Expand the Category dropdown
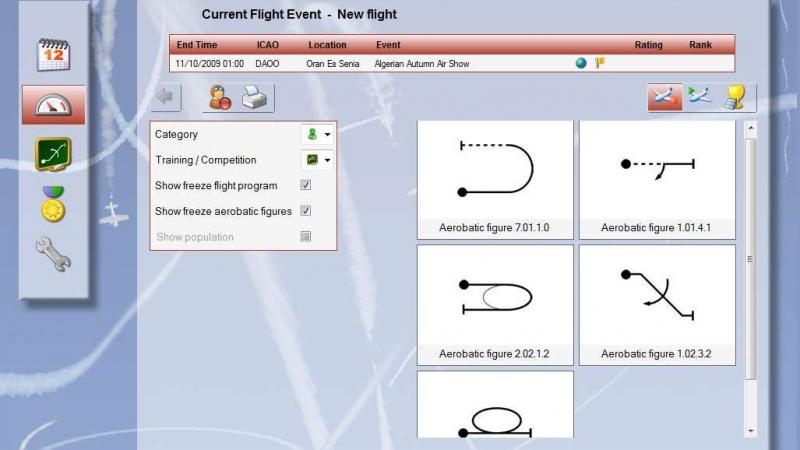Screen dimensions: 800x450 coord(318,134)
